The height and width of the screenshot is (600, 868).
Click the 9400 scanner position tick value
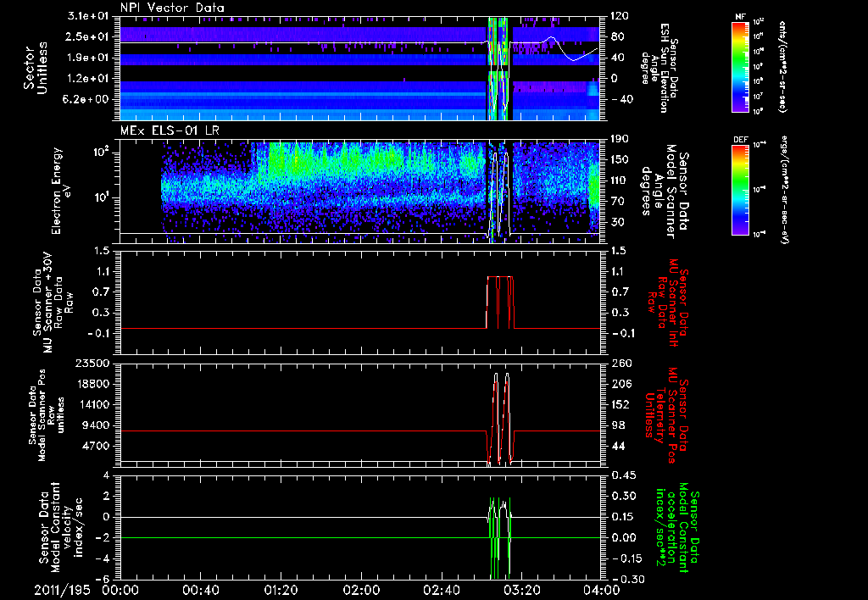[97, 425]
